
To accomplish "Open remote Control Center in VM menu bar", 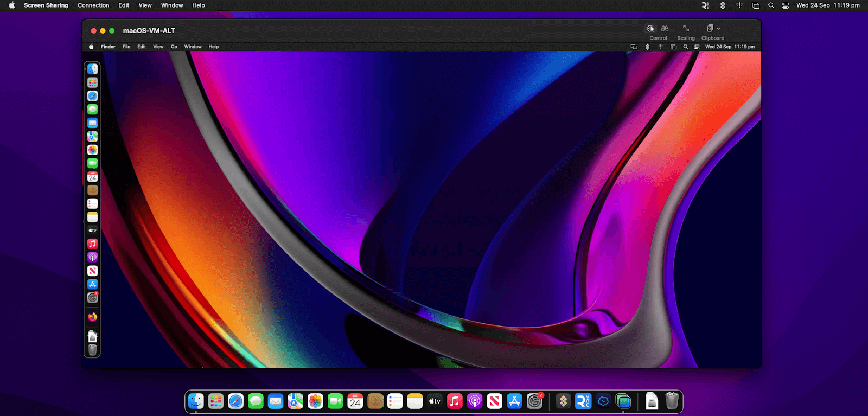I will [697, 47].
